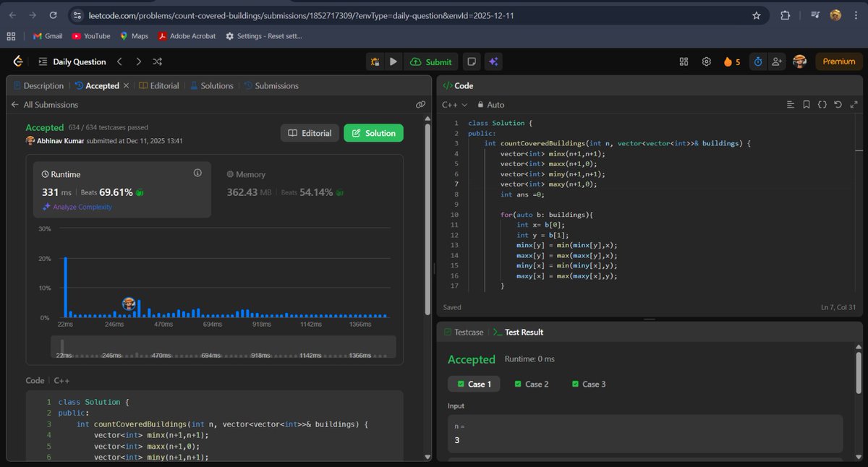Expand the code editor to fullscreen

tap(854, 104)
